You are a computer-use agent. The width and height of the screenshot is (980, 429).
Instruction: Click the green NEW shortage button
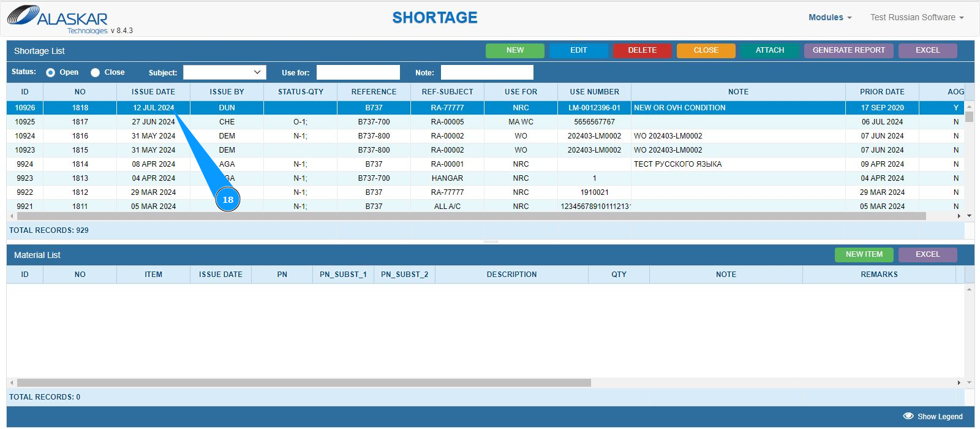[x=515, y=50]
